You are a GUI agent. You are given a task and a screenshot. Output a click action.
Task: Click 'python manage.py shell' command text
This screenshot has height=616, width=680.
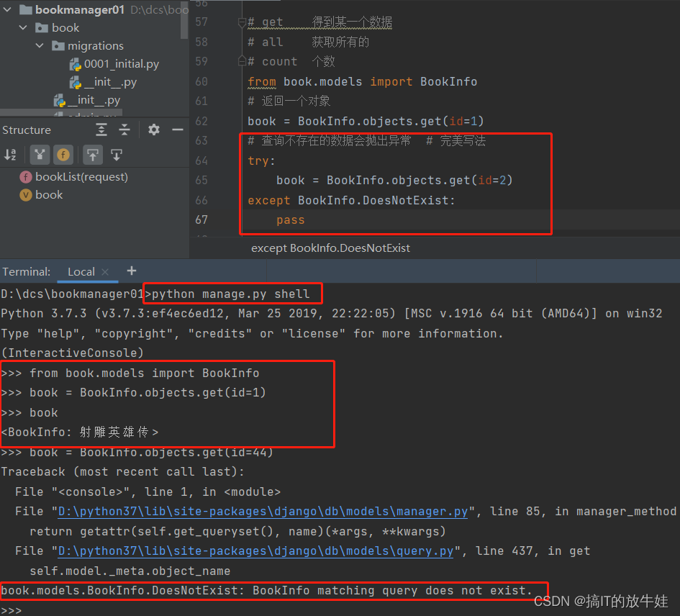[231, 294]
